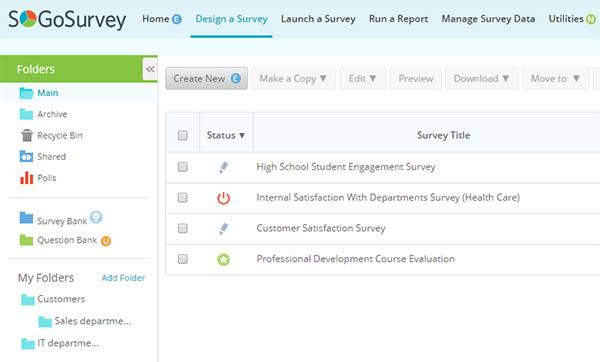
Task: Click the Create New button
Action: coord(207,78)
